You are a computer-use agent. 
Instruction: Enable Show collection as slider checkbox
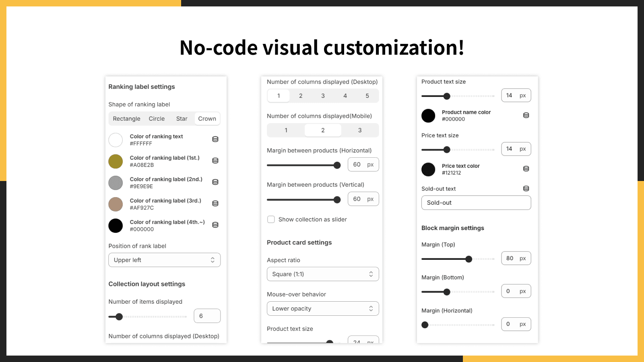(x=271, y=220)
